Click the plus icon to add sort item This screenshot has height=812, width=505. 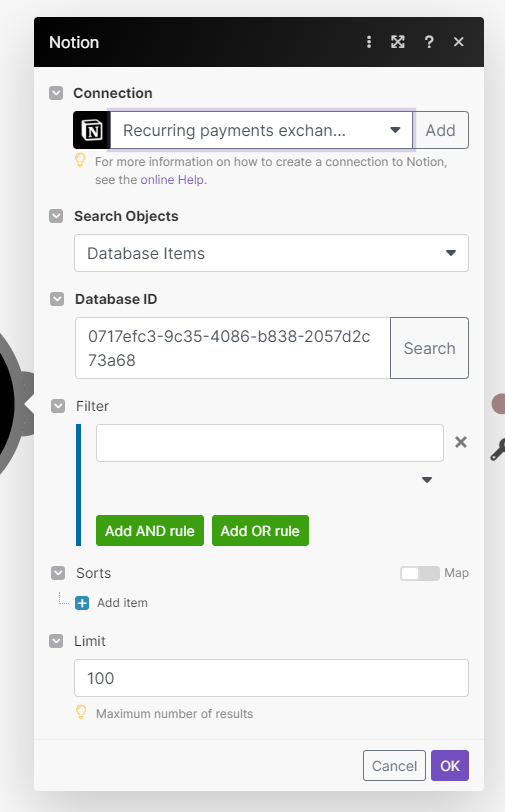[82, 603]
